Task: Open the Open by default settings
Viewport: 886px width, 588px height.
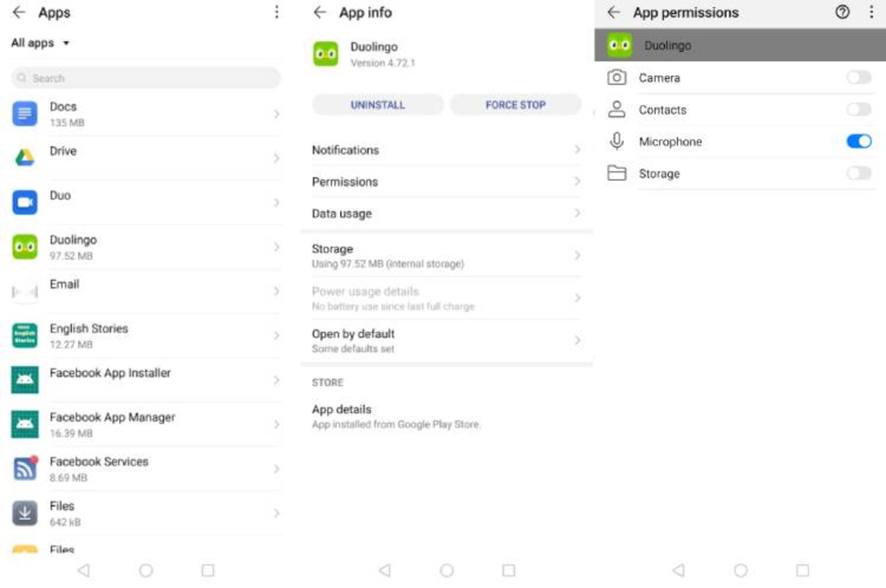Action: click(x=446, y=340)
